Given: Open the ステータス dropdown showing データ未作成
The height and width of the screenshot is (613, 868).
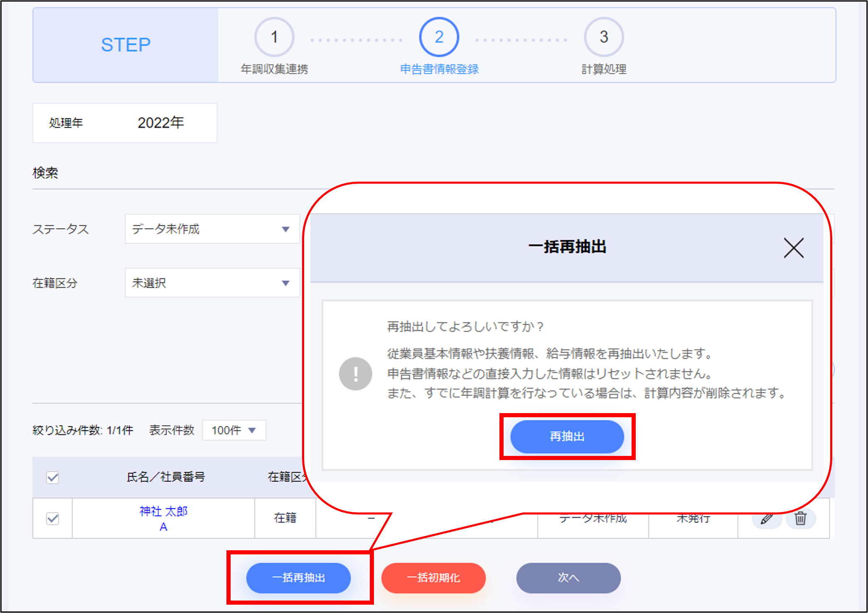Looking at the screenshot, I should (x=212, y=229).
